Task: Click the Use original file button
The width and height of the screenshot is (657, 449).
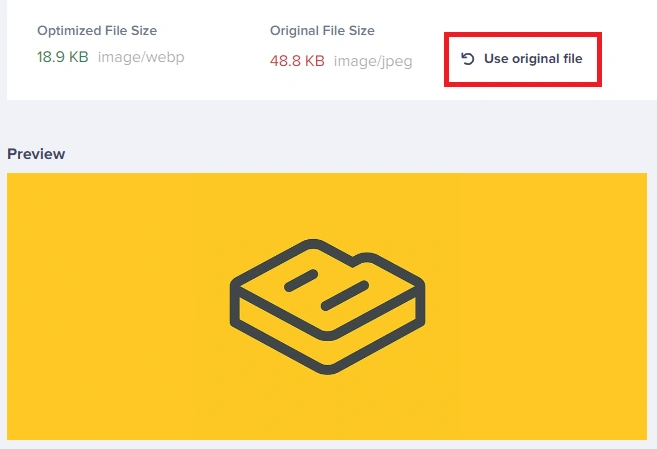Action: tap(523, 59)
